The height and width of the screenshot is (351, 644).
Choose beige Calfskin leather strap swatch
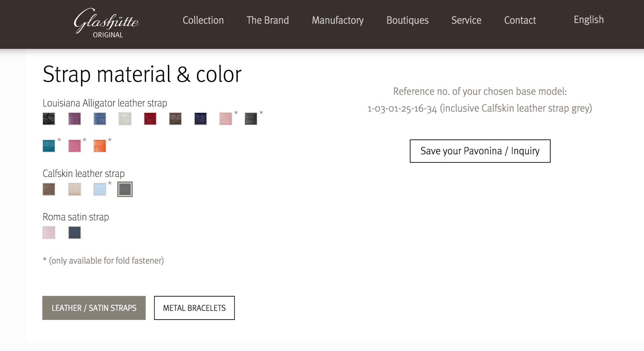pos(74,189)
